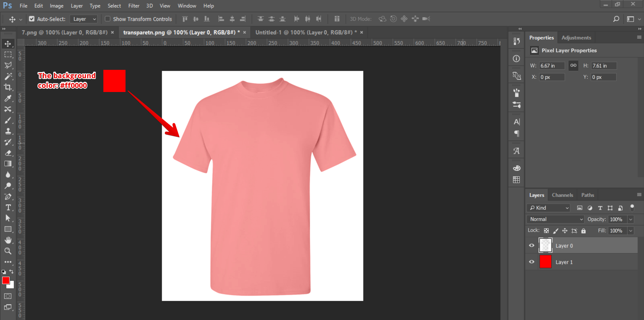
Task: Click the swap foreground and background colors icon
Action: tap(11, 271)
